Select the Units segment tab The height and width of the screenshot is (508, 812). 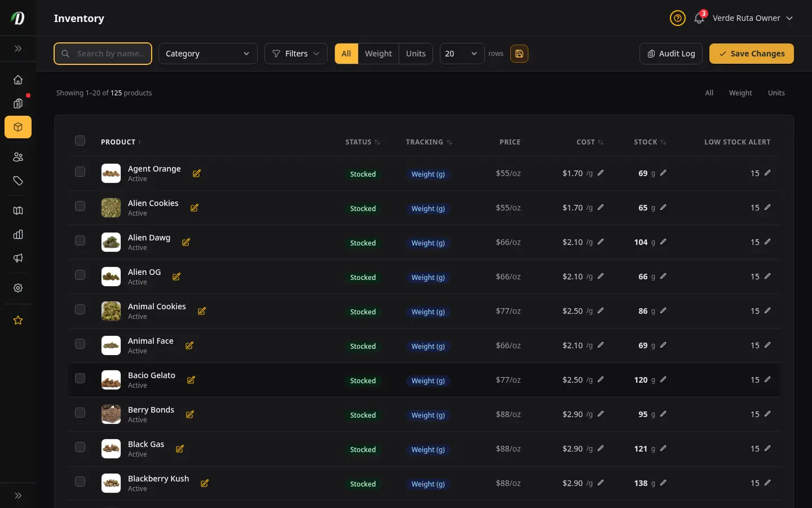coord(416,54)
